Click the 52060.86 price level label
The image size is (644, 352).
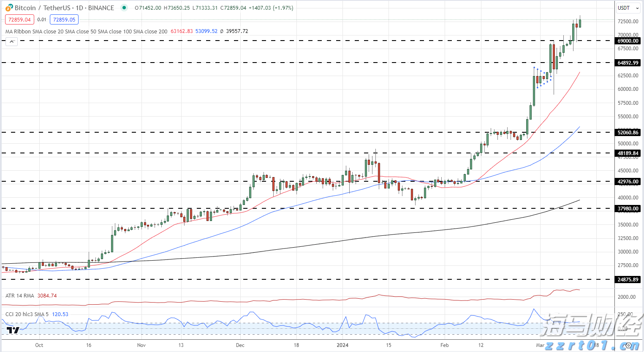tap(628, 133)
